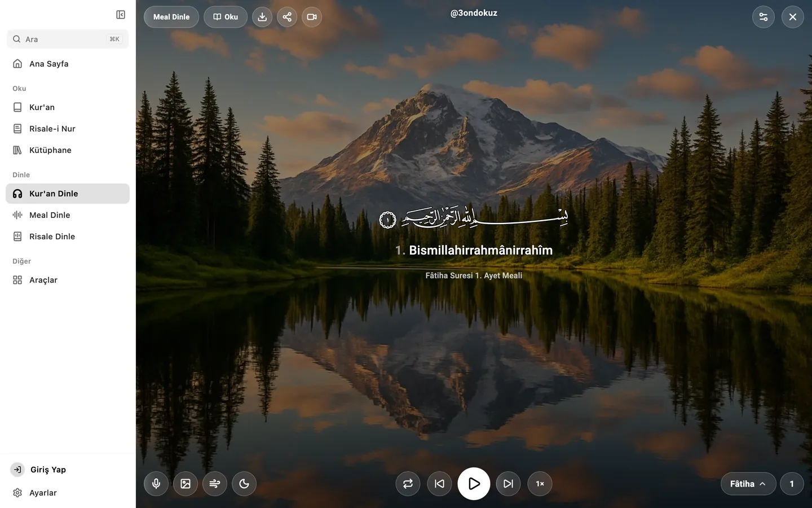Open Kur'an reading section
Screen dimensions: 812x508
point(68,107)
